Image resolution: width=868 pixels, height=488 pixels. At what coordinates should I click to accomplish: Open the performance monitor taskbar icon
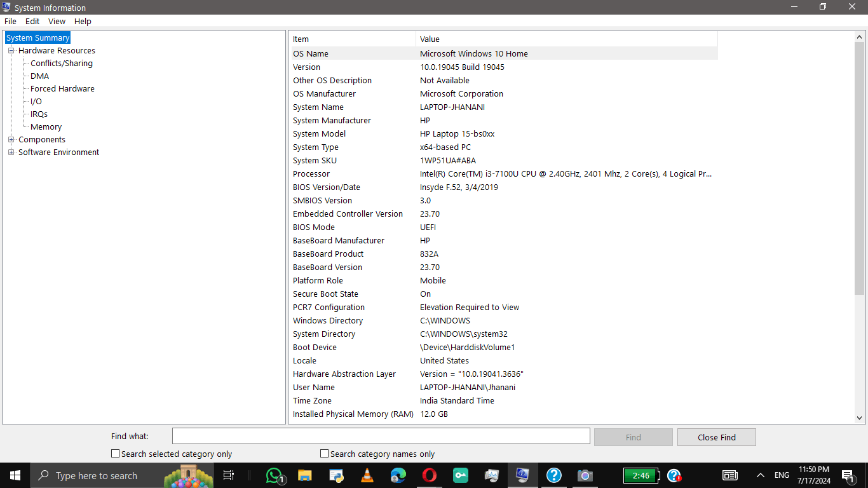click(x=492, y=475)
